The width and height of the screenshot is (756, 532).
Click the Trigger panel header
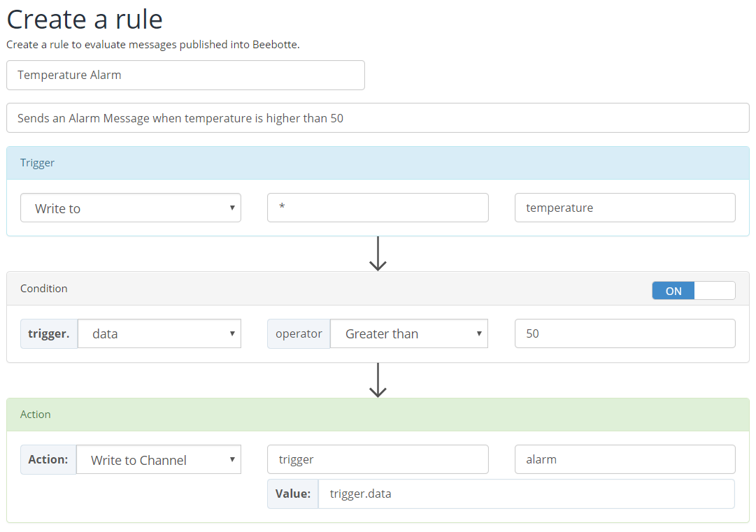(378, 163)
